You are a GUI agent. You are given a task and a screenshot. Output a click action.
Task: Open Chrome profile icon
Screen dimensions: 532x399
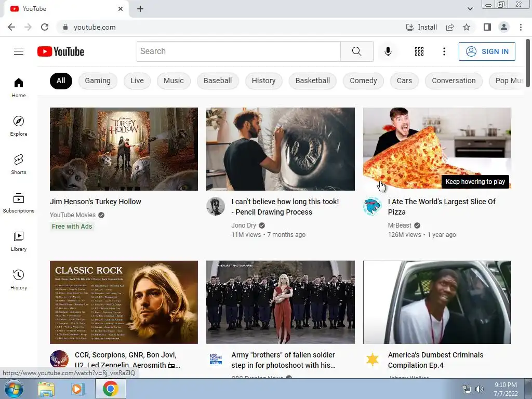(504, 27)
